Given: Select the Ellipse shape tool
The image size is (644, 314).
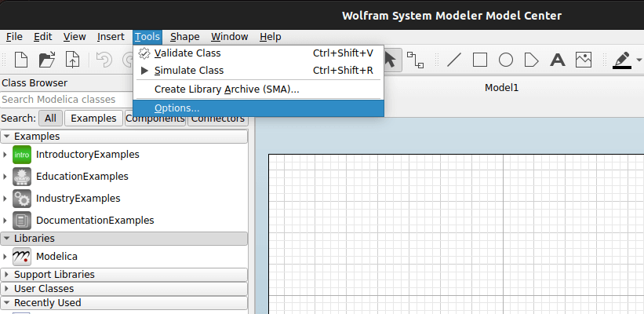Looking at the screenshot, I should [506, 60].
